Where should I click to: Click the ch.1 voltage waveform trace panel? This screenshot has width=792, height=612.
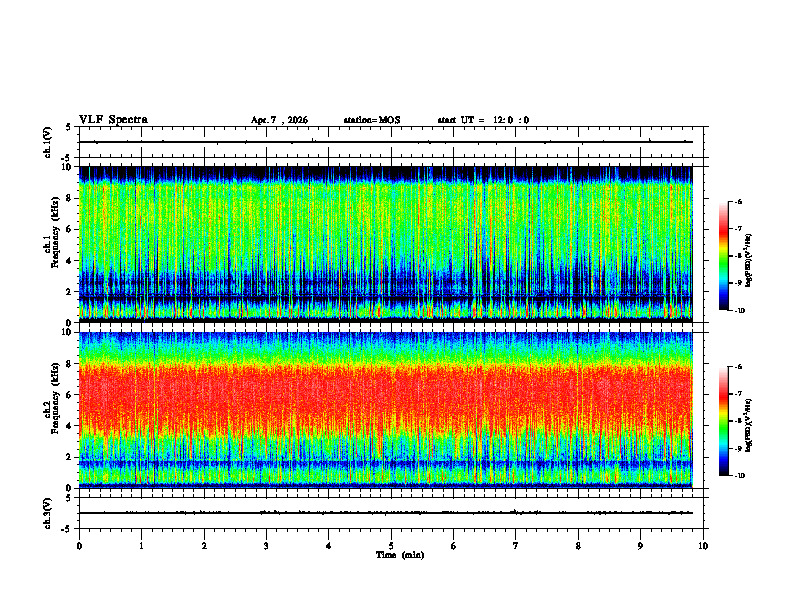point(391,142)
